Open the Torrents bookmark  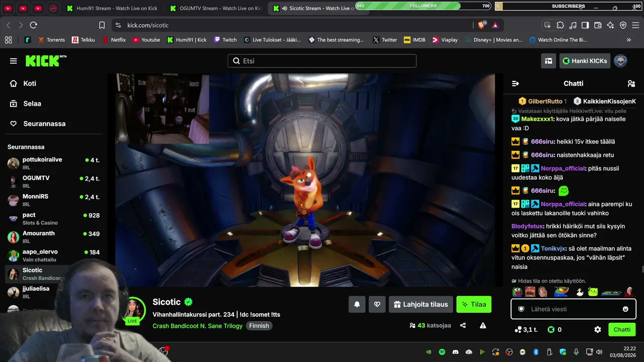[51, 40]
